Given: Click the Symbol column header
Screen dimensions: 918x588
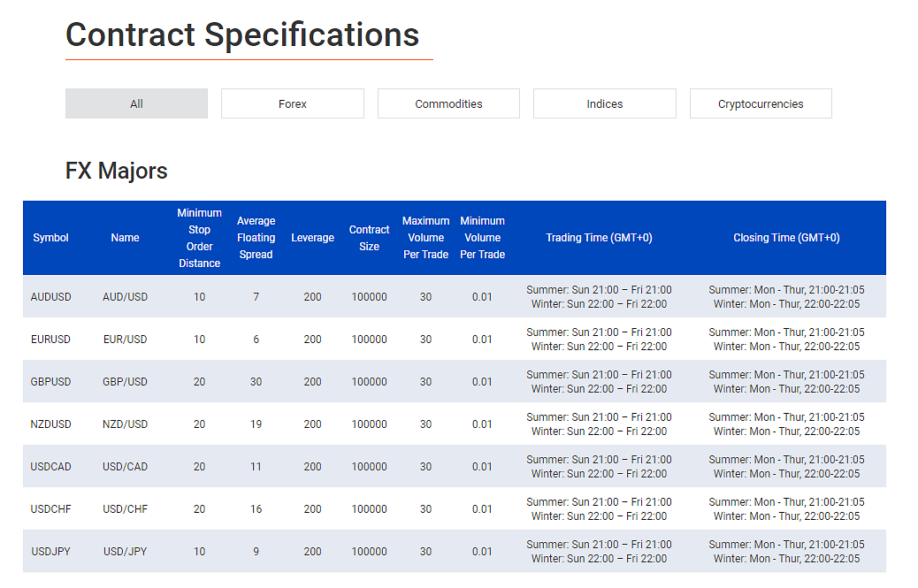Looking at the screenshot, I should 50,238.
